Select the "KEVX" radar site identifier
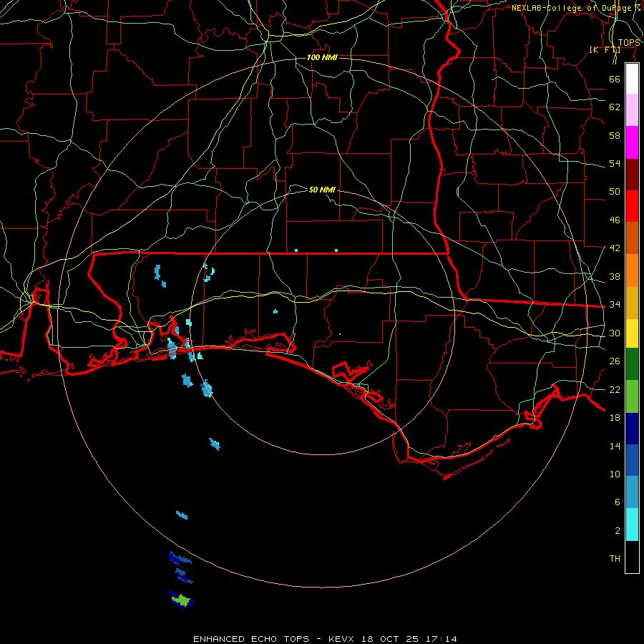 (x=342, y=639)
